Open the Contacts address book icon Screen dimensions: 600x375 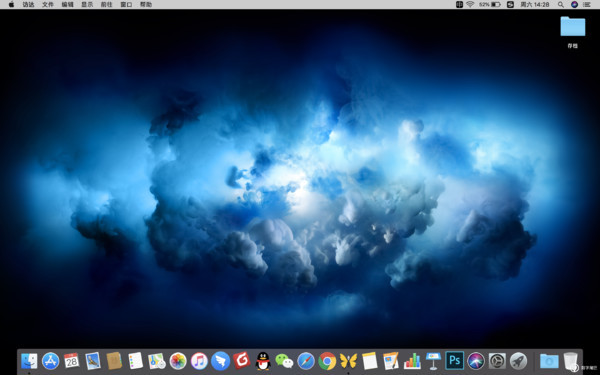pos(114,361)
